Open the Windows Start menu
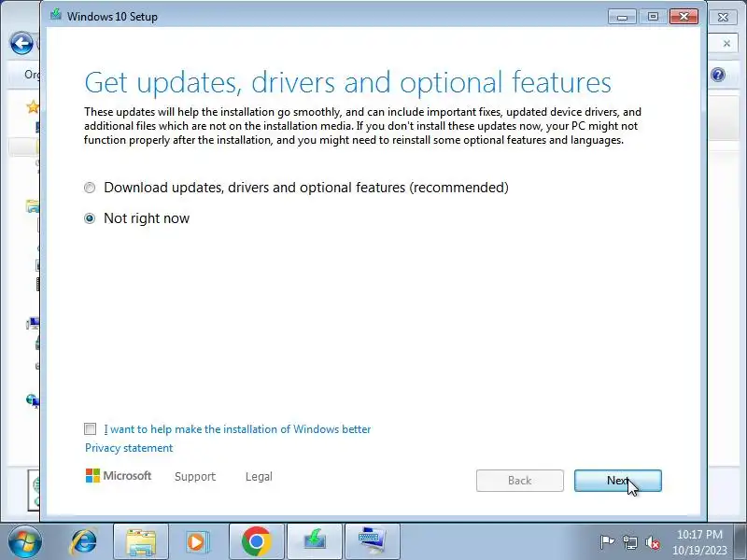The width and height of the screenshot is (747, 560). click(24, 542)
